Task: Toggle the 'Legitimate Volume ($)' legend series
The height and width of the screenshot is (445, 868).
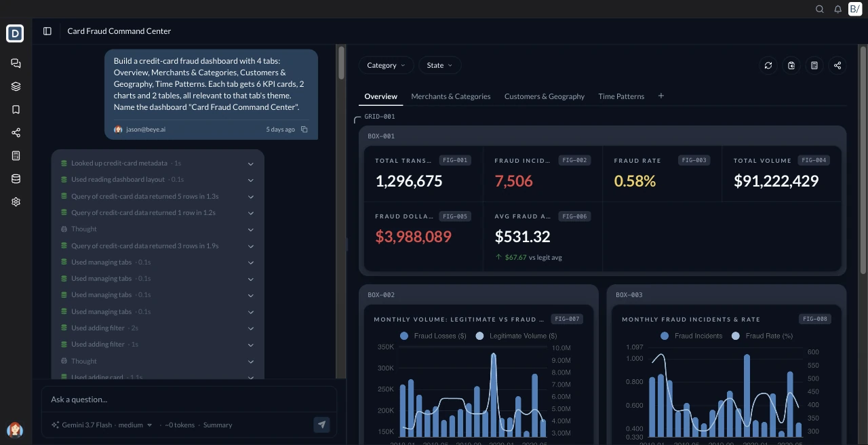Action: (517, 336)
